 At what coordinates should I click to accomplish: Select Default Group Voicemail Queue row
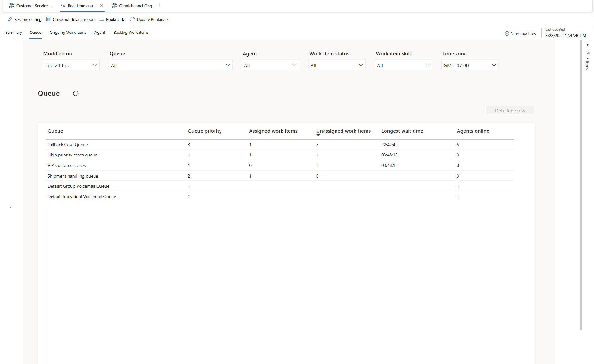(280, 186)
